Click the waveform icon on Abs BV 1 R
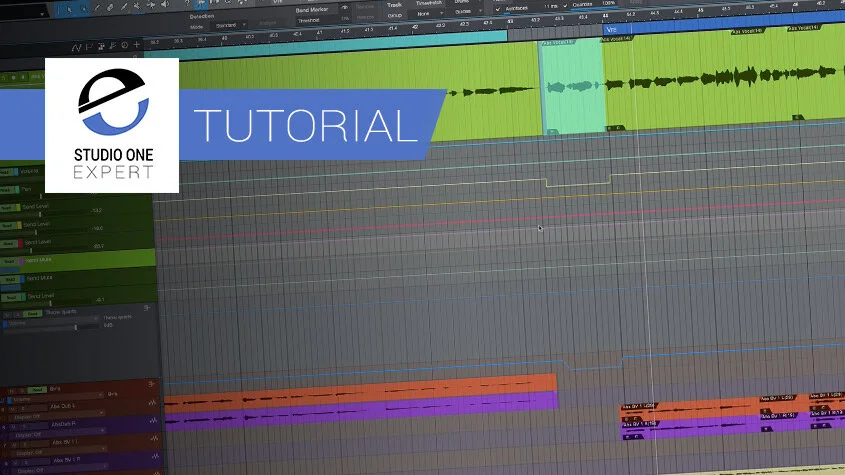Screen dimensions: 845x475 [x=155, y=456]
